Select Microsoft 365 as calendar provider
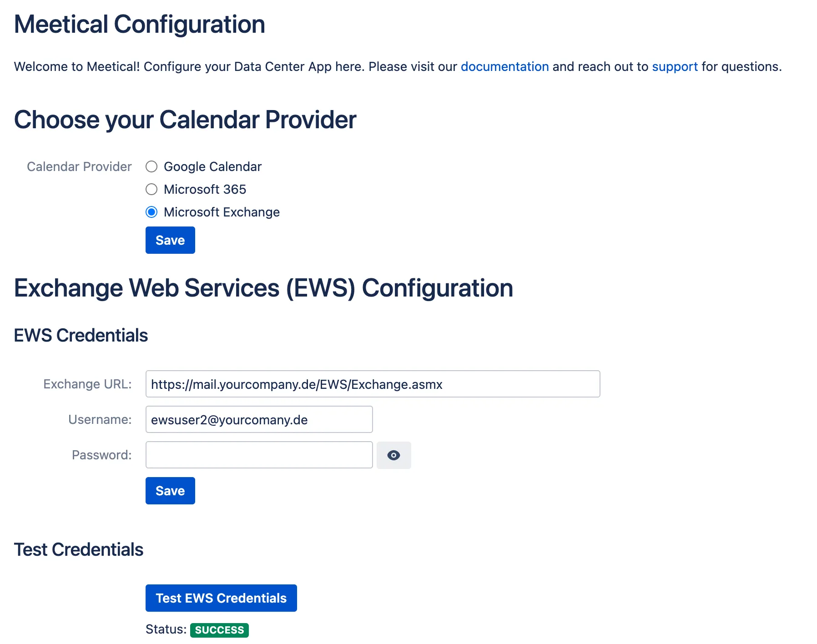The height and width of the screenshot is (644, 817). [151, 189]
